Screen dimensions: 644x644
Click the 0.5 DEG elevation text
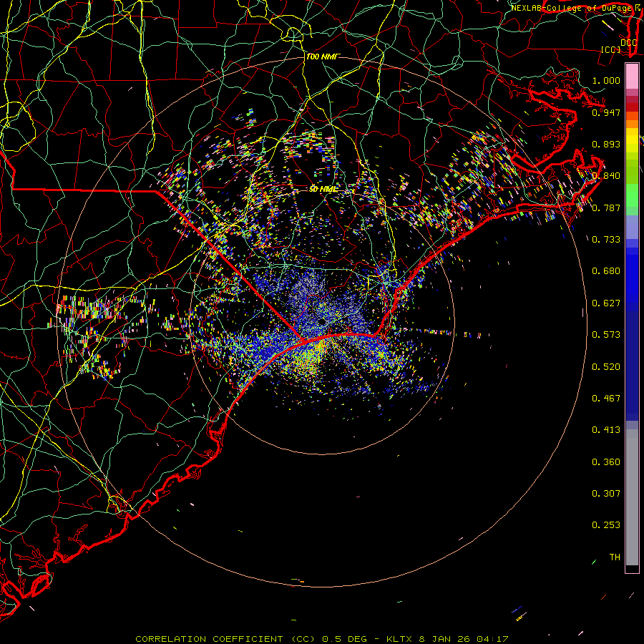(346, 639)
